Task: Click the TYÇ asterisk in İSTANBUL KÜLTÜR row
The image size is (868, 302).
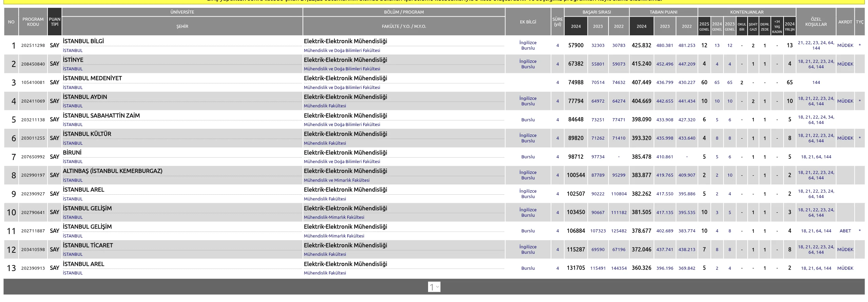Action: pos(860,138)
